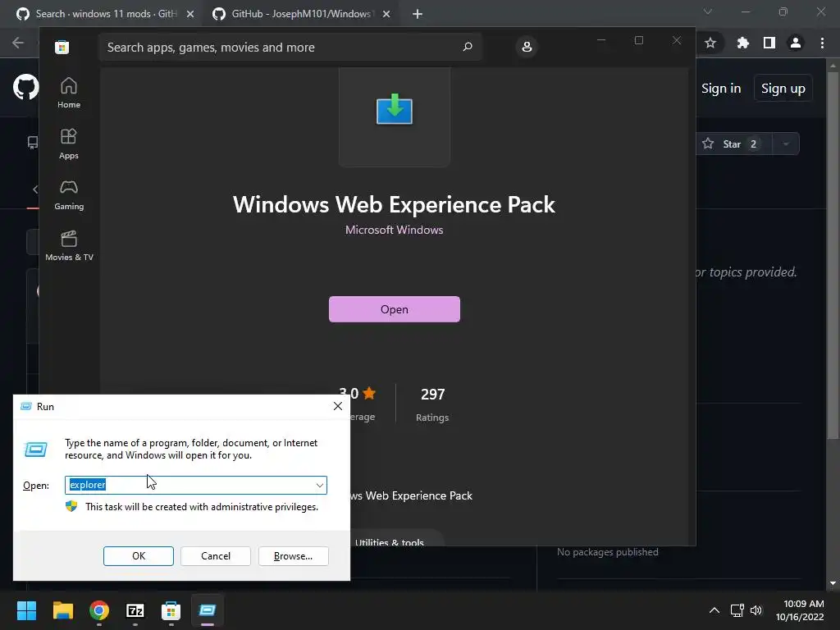The image size is (840, 630).
Task: Click Sign in on GitHub
Action: pyautogui.click(x=721, y=89)
